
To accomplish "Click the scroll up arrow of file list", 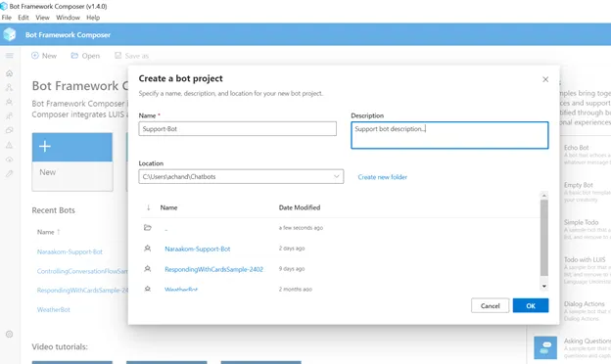I will pos(544,195).
